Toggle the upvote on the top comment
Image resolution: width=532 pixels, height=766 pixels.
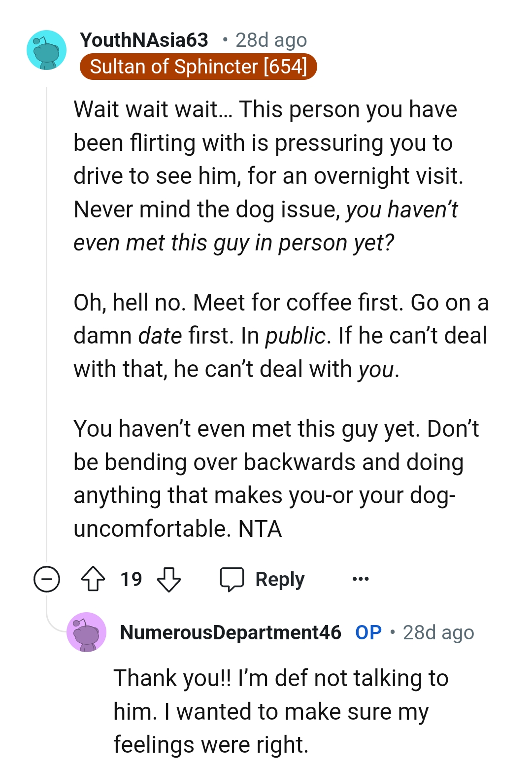pos(94,579)
